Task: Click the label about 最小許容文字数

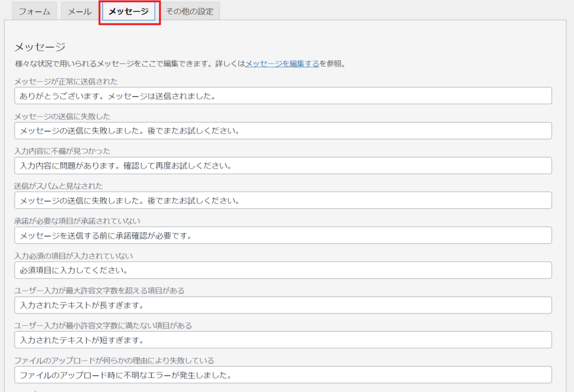Action: pos(103,325)
